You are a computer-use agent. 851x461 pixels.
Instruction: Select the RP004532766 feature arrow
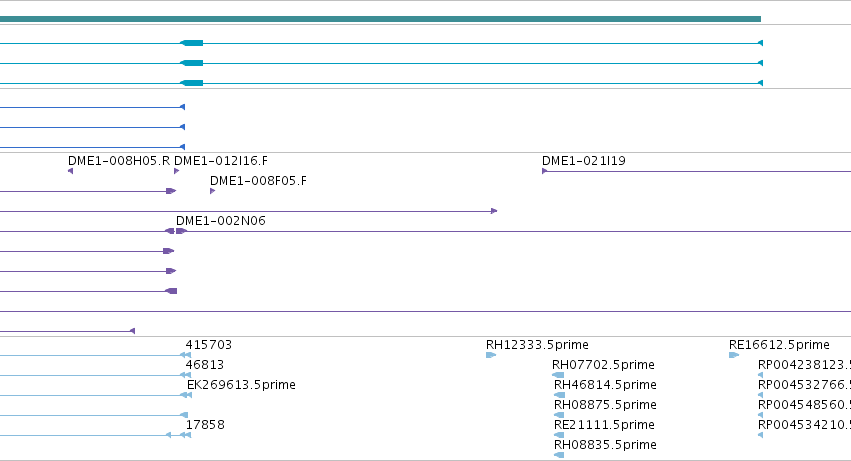click(x=760, y=395)
